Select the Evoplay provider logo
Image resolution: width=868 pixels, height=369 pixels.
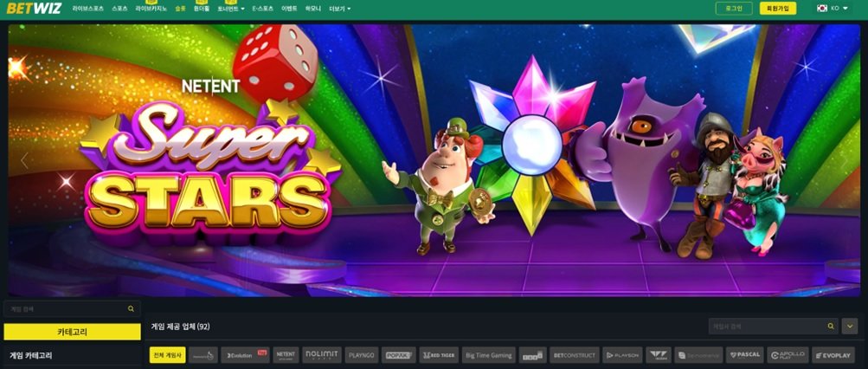click(x=833, y=355)
